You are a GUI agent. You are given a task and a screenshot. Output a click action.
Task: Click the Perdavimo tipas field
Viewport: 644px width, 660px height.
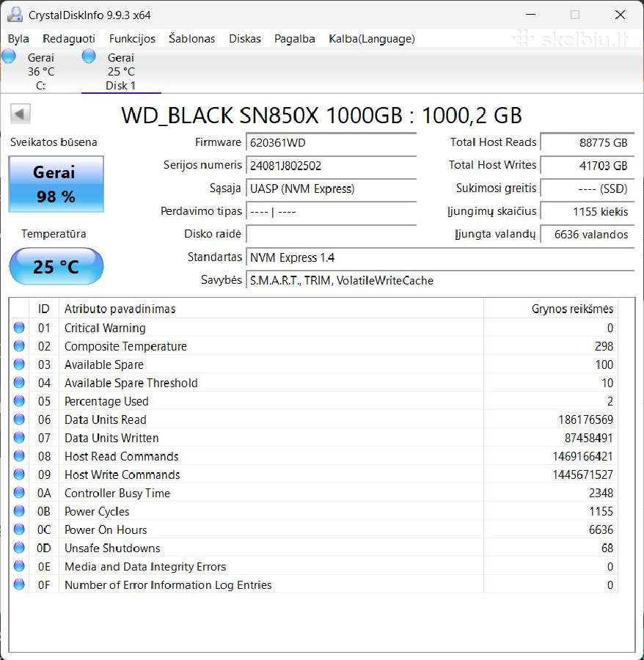pos(332,211)
